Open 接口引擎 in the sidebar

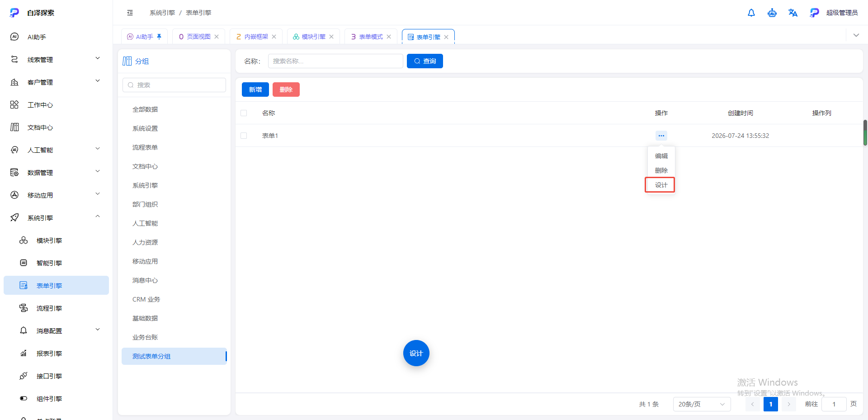pos(56,376)
